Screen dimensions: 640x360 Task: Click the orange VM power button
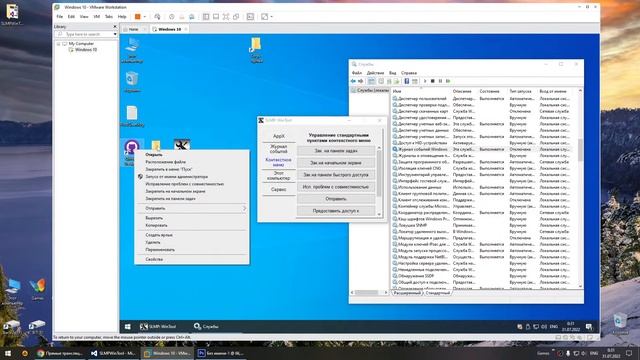[138, 17]
